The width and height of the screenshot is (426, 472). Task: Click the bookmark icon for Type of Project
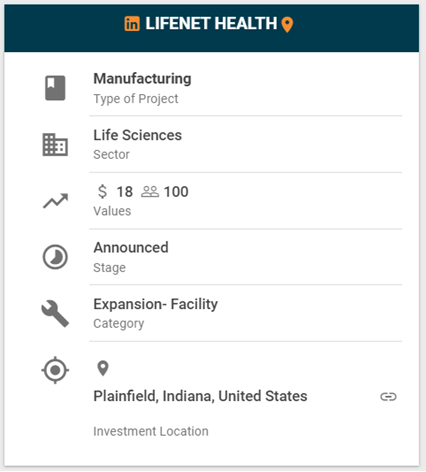55,88
